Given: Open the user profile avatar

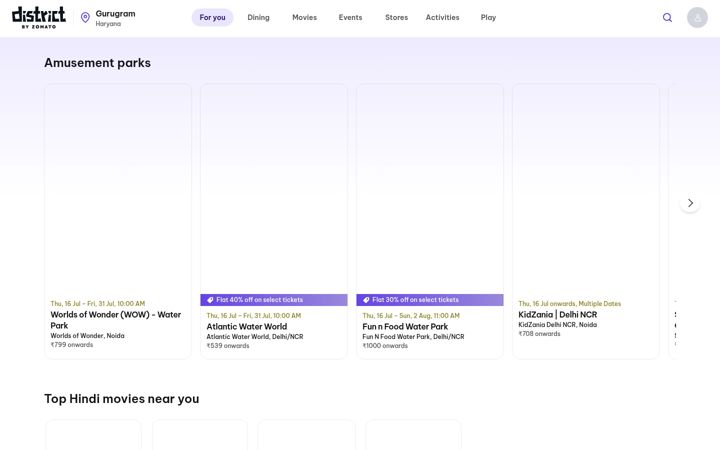Looking at the screenshot, I should tap(697, 17).
